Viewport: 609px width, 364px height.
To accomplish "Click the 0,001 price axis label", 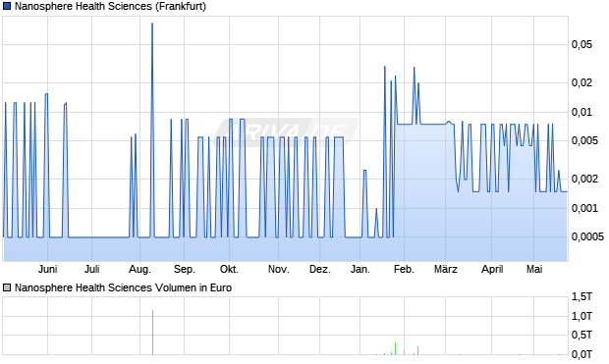I will [x=584, y=208].
